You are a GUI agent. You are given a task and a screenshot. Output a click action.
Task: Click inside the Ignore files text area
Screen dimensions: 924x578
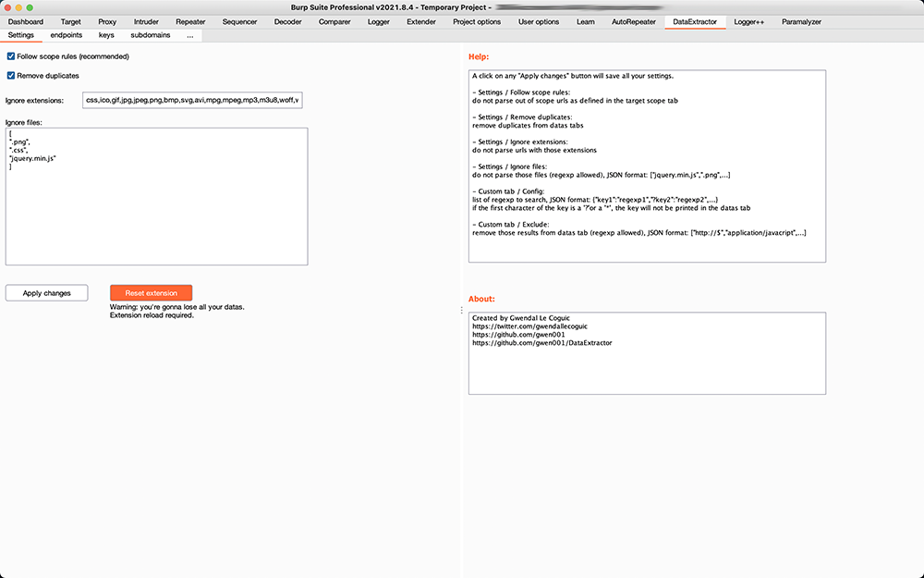(x=157, y=196)
